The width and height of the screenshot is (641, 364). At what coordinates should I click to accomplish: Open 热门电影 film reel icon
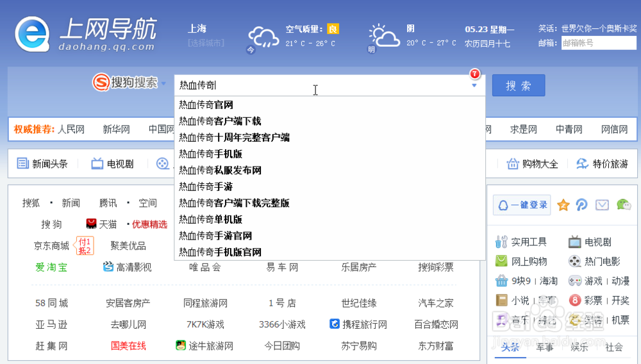click(574, 261)
